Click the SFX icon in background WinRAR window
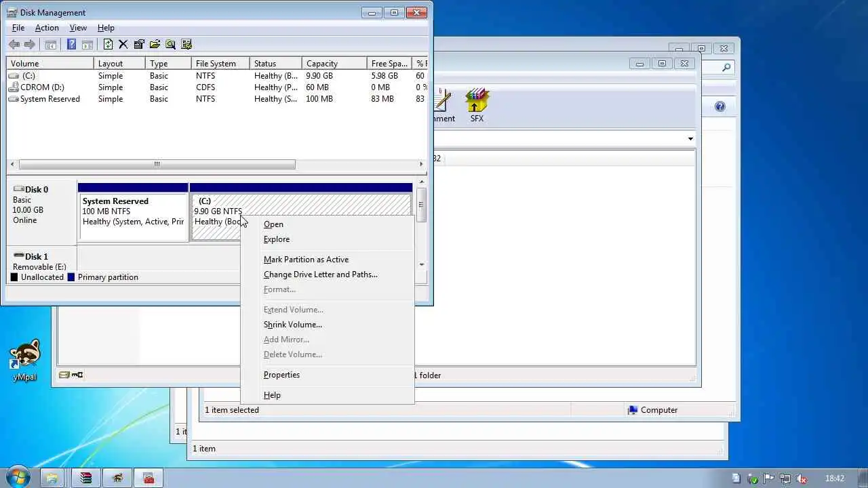 477,105
